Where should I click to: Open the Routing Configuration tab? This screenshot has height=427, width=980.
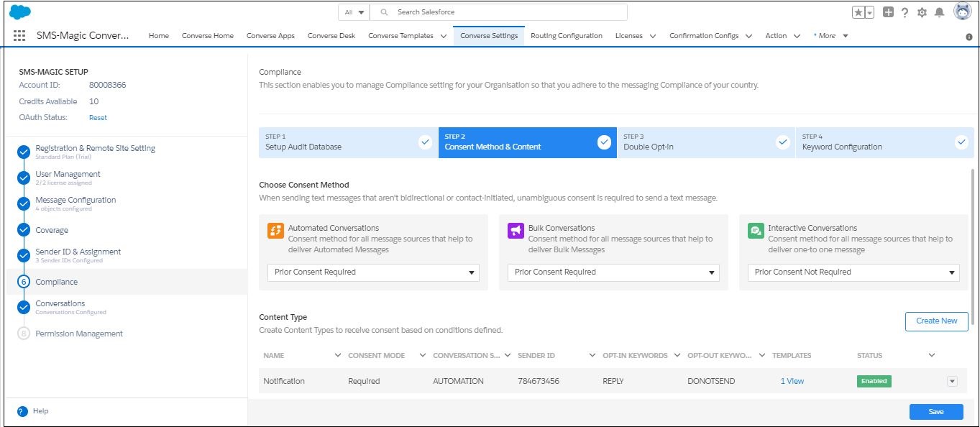coord(567,36)
